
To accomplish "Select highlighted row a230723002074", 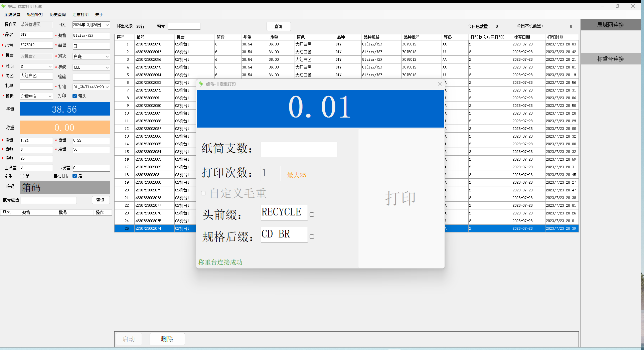I will point(346,228).
